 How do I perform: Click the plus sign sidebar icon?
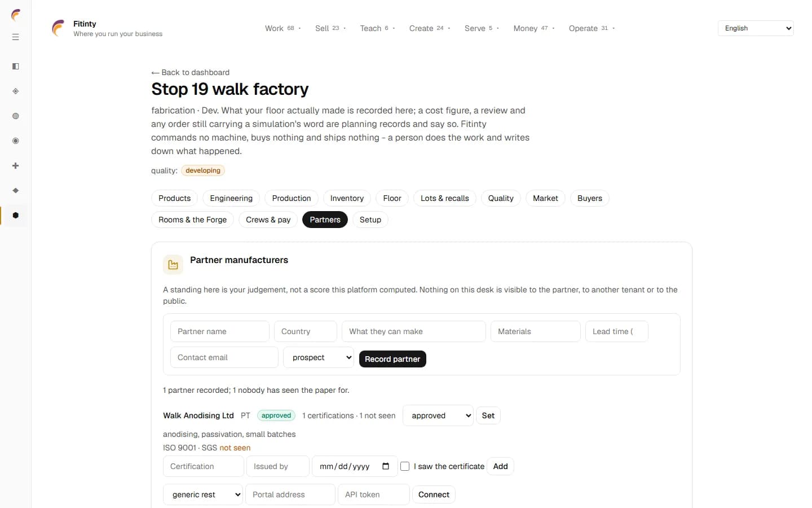16,166
